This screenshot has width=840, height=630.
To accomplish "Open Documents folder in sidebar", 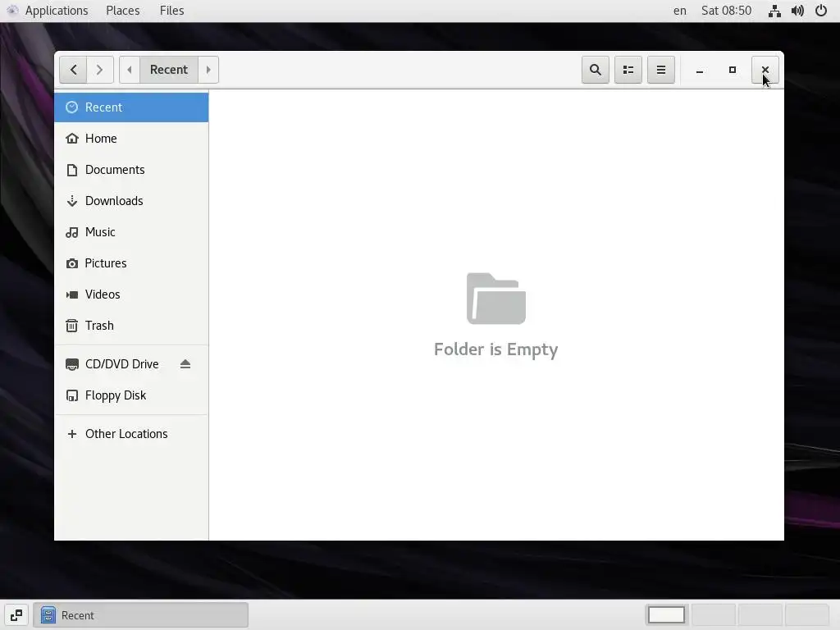I will pos(131,169).
